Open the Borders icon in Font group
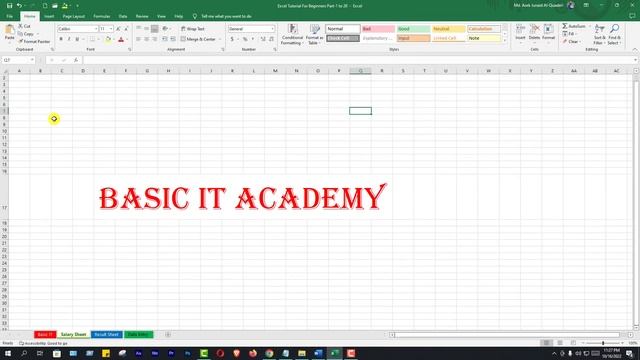Screen dimensions: 640x360 (92, 40)
